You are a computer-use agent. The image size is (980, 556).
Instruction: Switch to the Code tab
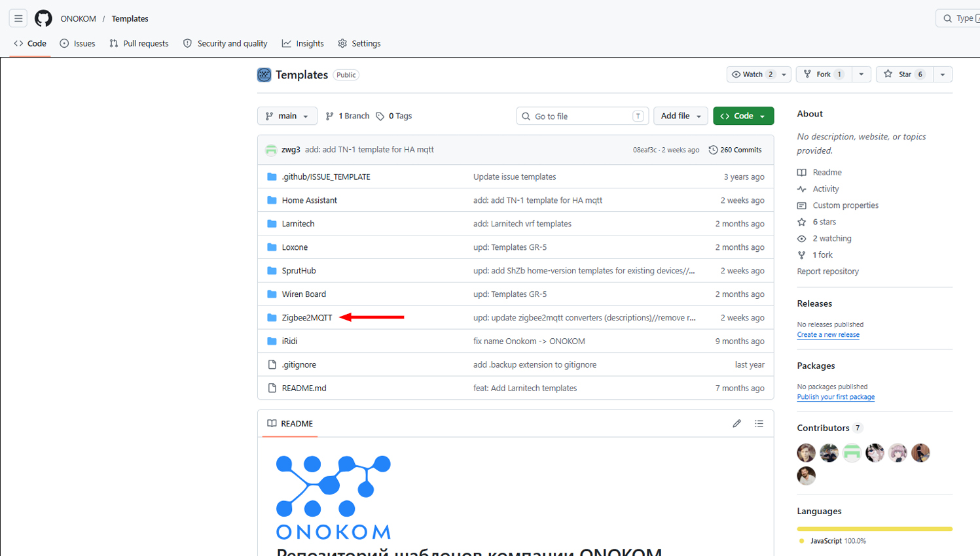[30, 43]
